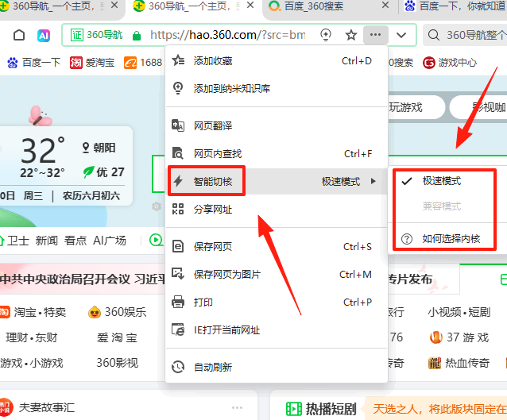Select 添加收藏 menu item
This screenshot has height=420, width=507.
coord(277,61)
